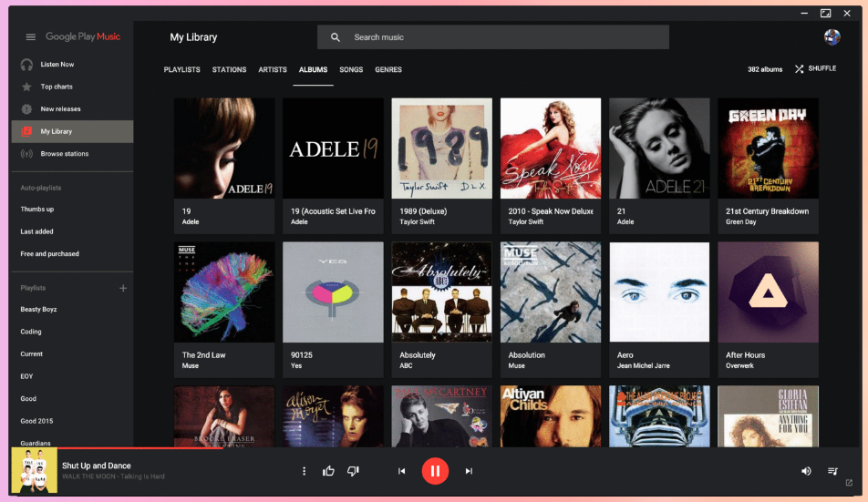Open Last added auto-playlist
This screenshot has height=502, width=868.
point(36,231)
